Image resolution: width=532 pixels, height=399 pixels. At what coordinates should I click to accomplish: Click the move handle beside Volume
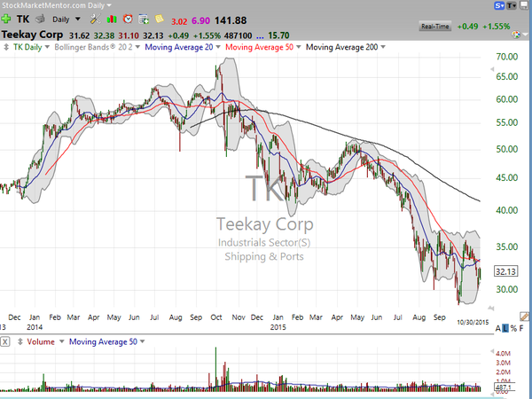click(x=20, y=341)
